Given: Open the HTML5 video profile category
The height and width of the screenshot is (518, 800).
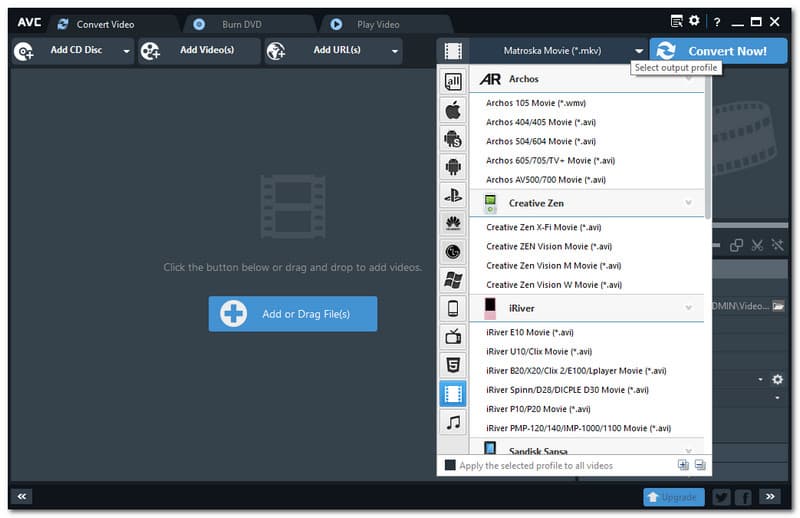Looking at the screenshot, I should pos(453,365).
